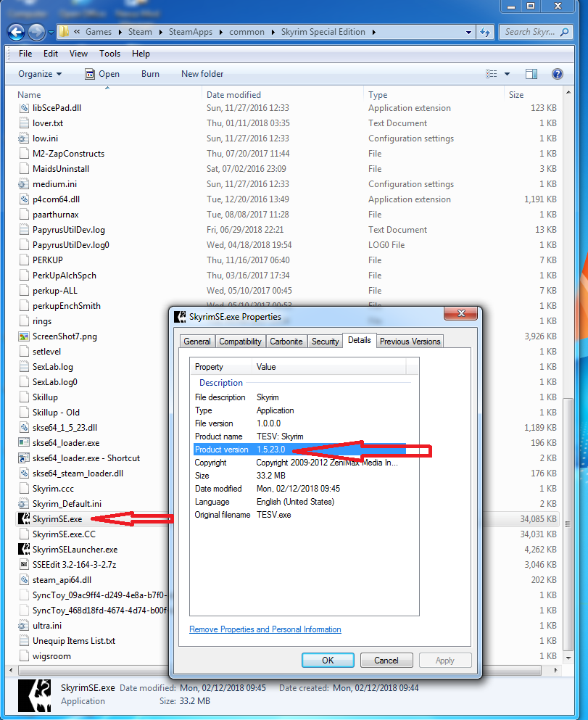Open the address bar history dropdown
Screen dimensions: 588x720
(x=468, y=32)
